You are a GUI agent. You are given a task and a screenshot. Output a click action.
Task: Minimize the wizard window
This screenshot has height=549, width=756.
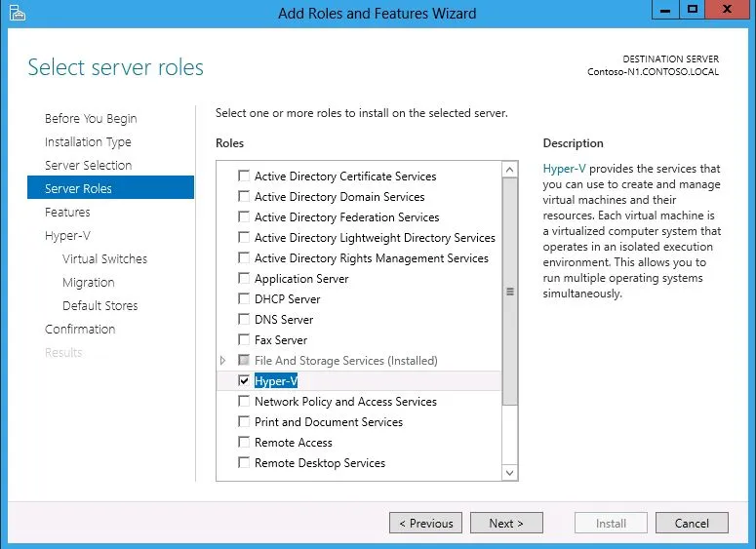(x=665, y=10)
